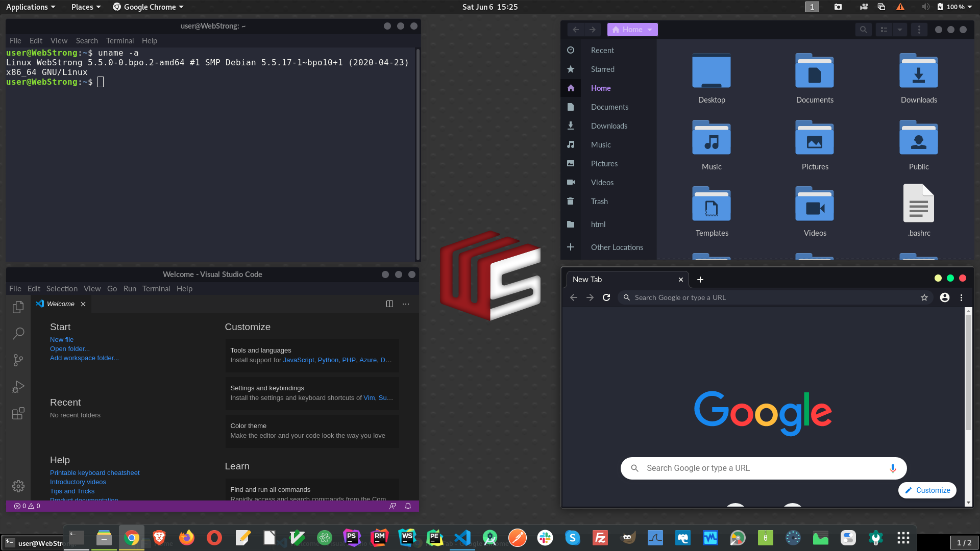The image size is (980, 551).
Task: Open the system status menu with battery
Action: click(954, 7)
